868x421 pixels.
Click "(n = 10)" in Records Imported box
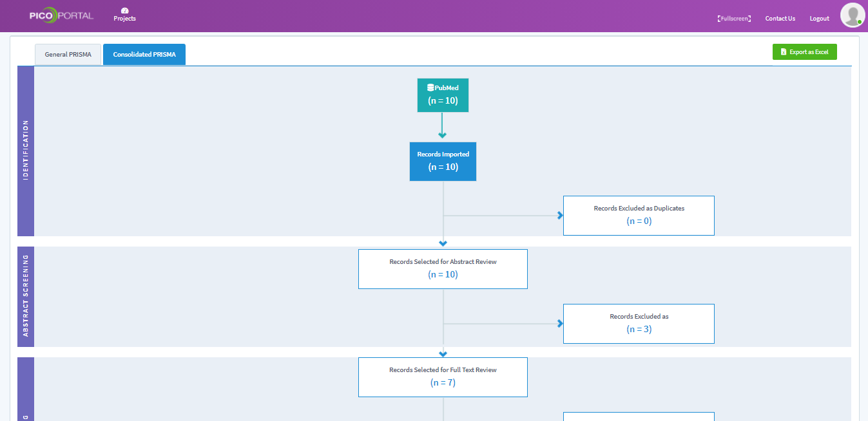443,167
